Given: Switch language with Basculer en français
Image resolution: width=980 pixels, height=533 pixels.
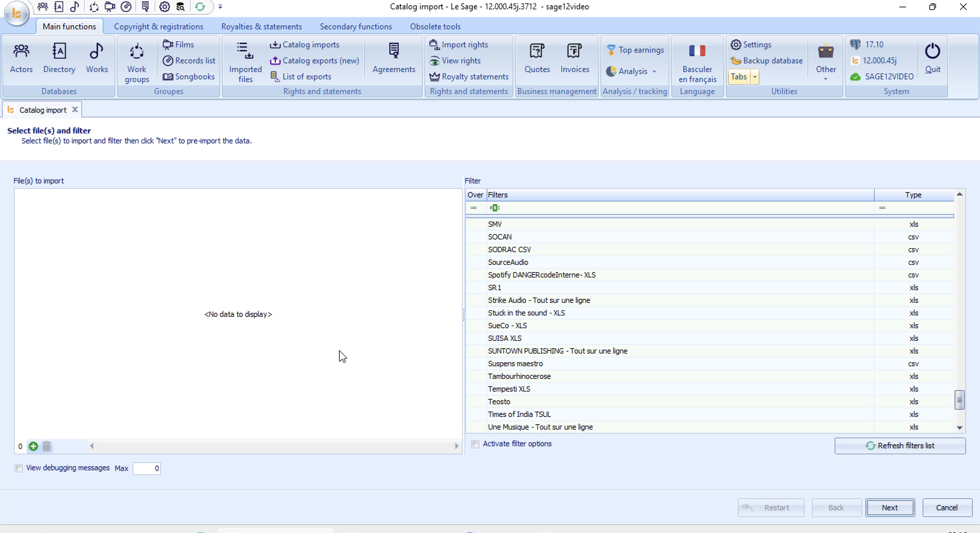Looking at the screenshot, I should coord(697,63).
